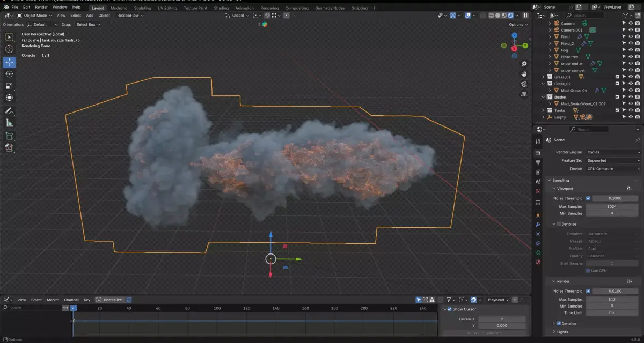The height and width of the screenshot is (343, 644).
Task: Select the Annotate tool
Action: (x=10, y=111)
